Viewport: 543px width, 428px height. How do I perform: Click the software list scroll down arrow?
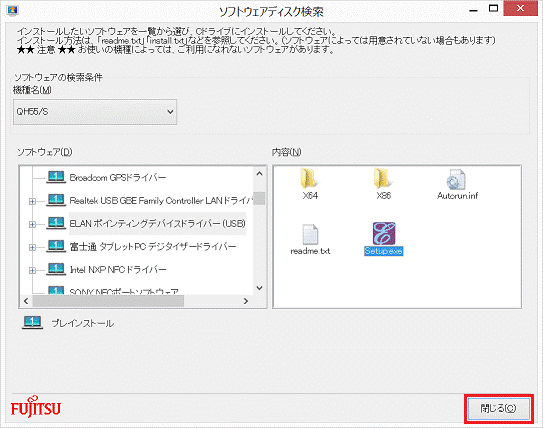pyautogui.click(x=260, y=288)
